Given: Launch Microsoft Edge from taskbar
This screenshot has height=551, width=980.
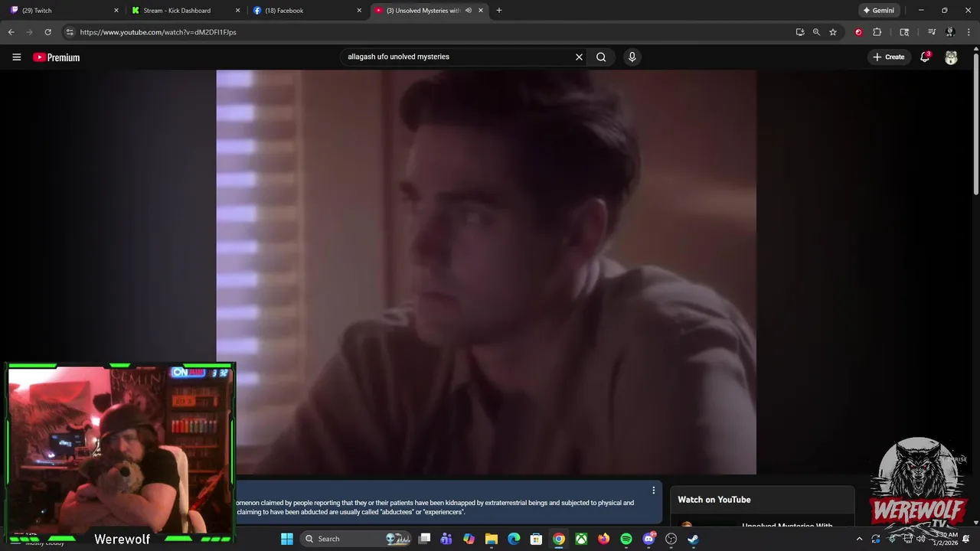Looking at the screenshot, I should tap(514, 539).
